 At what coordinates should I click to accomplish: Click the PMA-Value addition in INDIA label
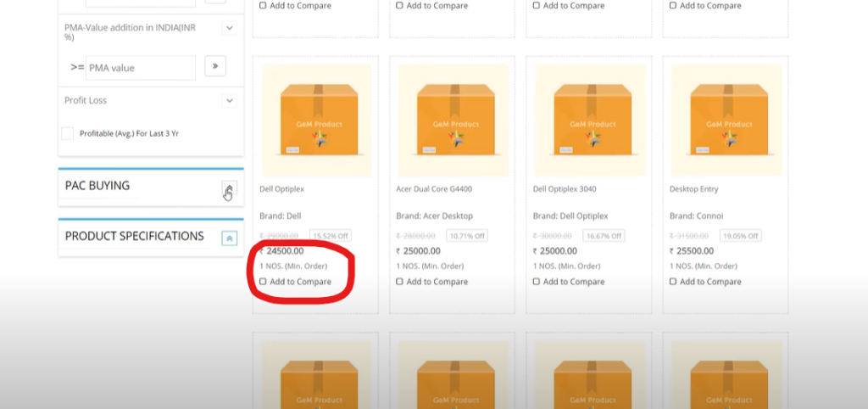[x=130, y=32]
